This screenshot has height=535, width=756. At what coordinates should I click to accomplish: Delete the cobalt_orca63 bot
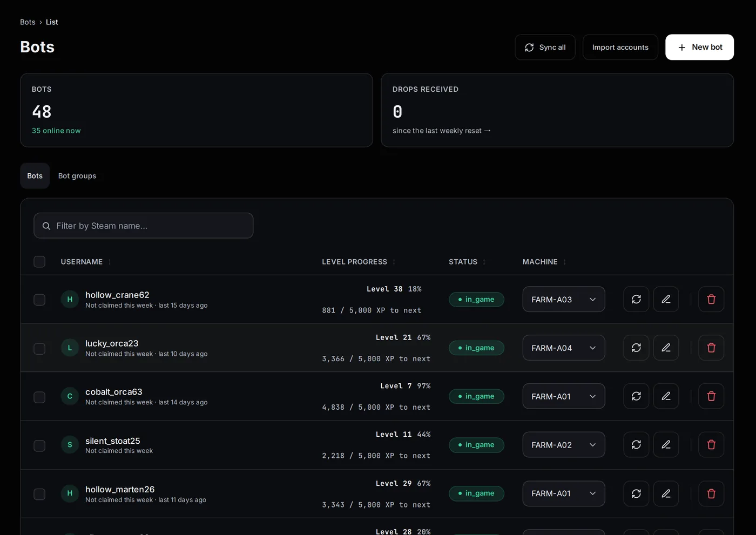711,396
